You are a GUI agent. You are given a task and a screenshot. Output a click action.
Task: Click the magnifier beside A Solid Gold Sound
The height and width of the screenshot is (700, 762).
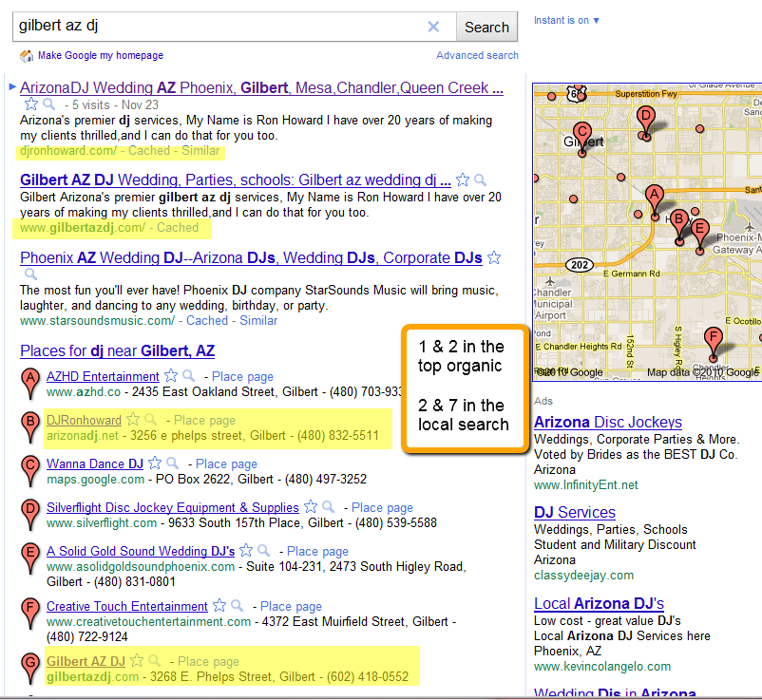coord(264,550)
